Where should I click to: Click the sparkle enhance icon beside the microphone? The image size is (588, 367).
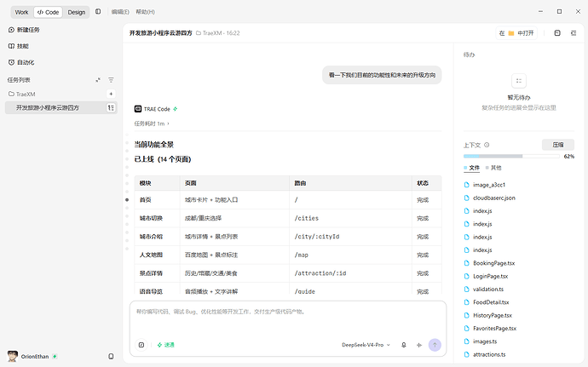(419, 345)
